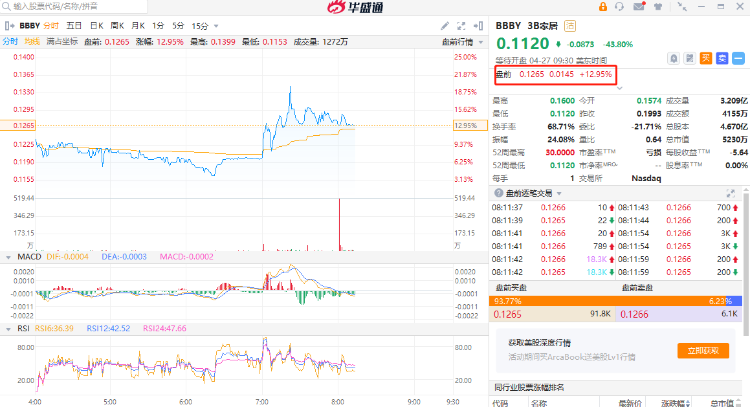Click the MACD indicator label
750x407 pixels.
pos(29,257)
